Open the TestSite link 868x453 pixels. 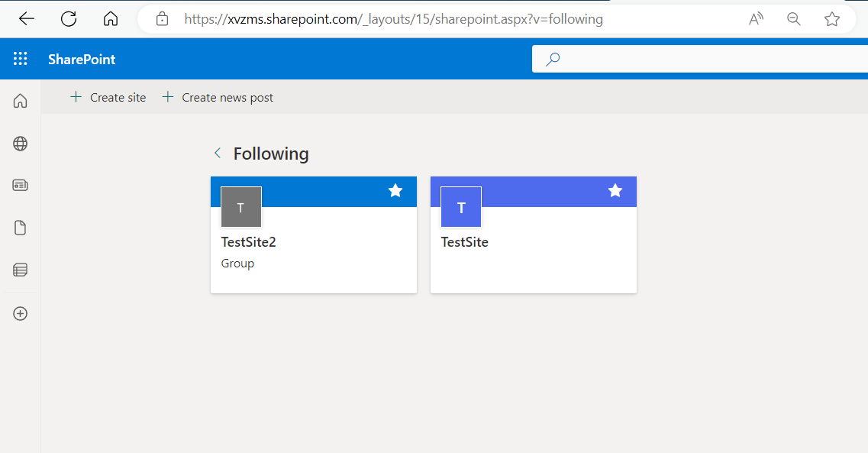(x=464, y=241)
